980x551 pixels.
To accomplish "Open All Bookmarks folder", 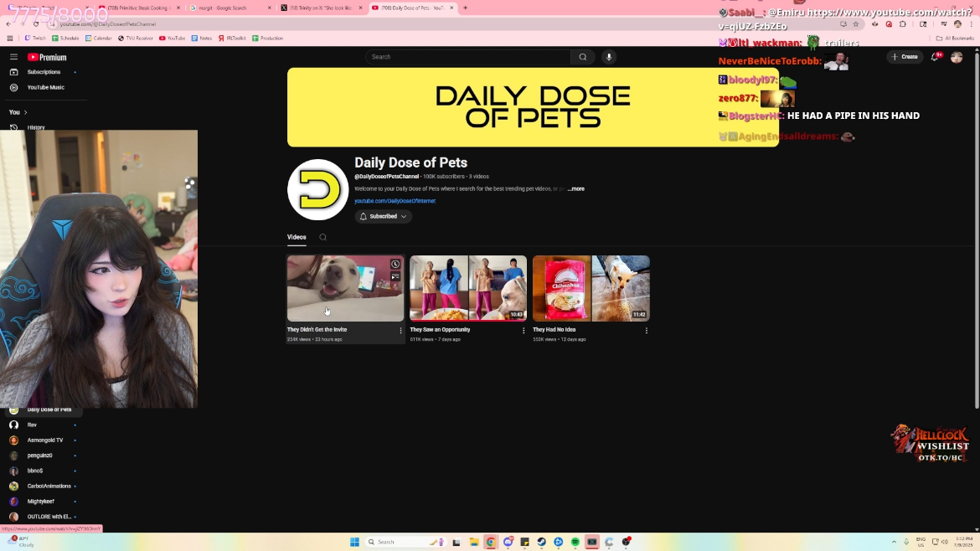I will 955,39.
